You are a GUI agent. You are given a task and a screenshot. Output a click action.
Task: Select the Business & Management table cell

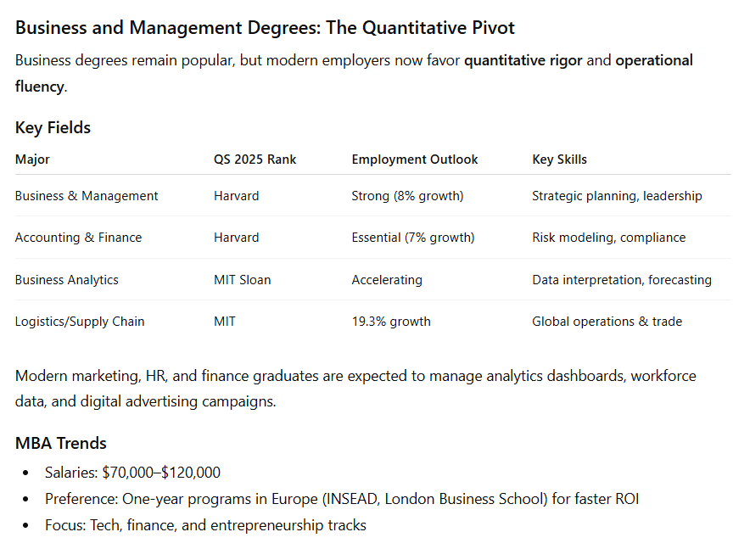point(87,195)
